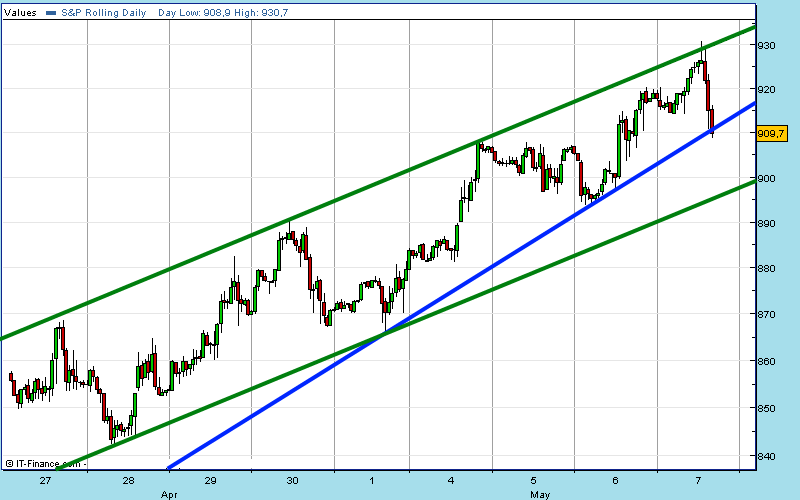This screenshot has height=500, width=800.
Task: Click date label 1 on time axis
Action: 372,481
